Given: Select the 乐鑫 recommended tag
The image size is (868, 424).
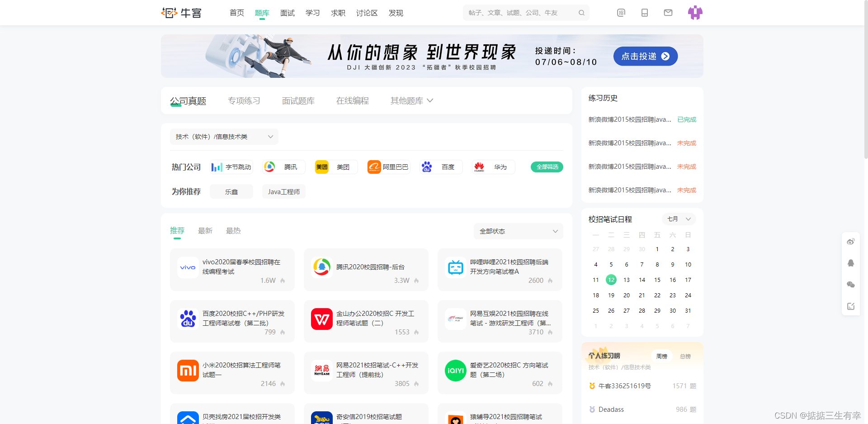Looking at the screenshot, I should [231, 192].
